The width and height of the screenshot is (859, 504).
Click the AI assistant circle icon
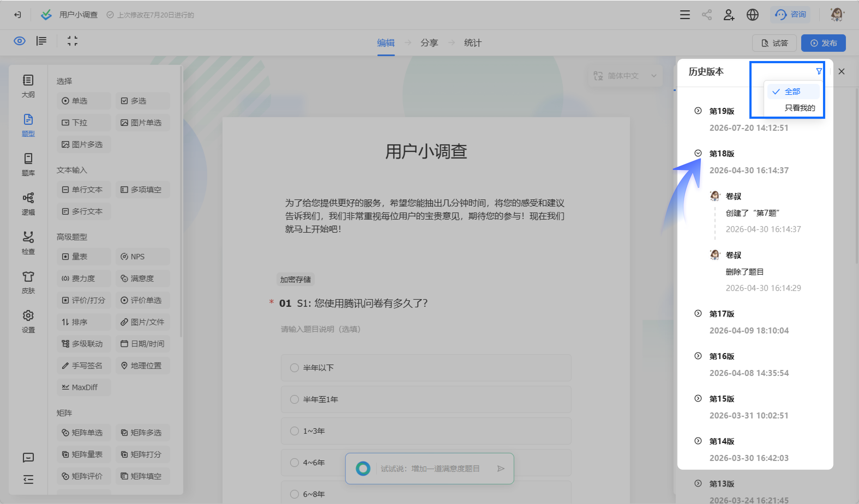tap(363, 469)
